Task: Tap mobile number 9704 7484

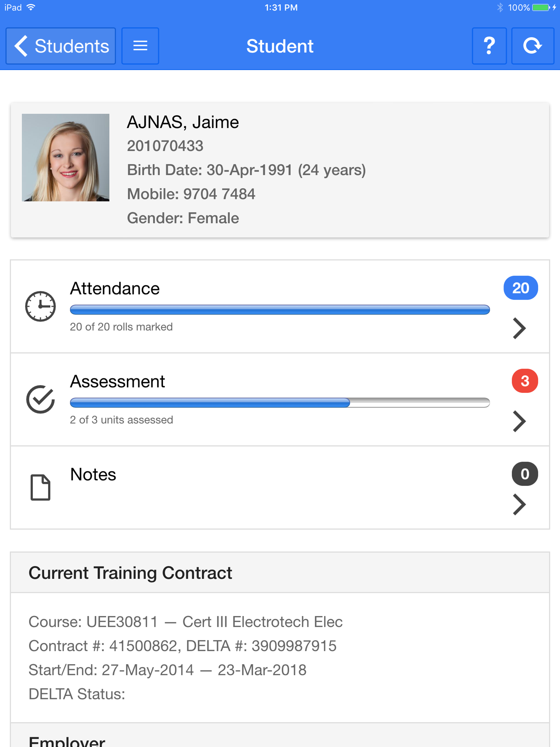Action: [x=219, y=194]
